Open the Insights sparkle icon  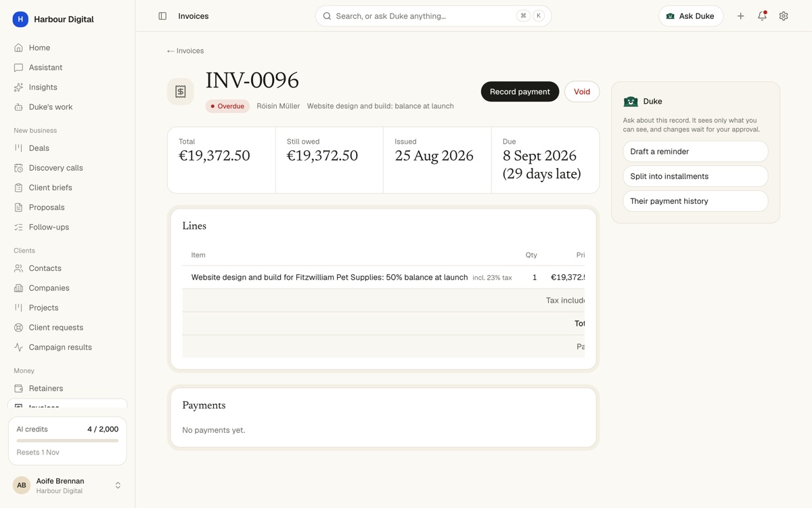18,87
